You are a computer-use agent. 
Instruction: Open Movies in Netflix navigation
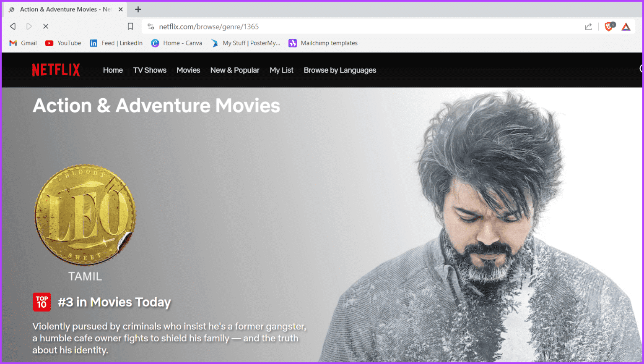188,70
